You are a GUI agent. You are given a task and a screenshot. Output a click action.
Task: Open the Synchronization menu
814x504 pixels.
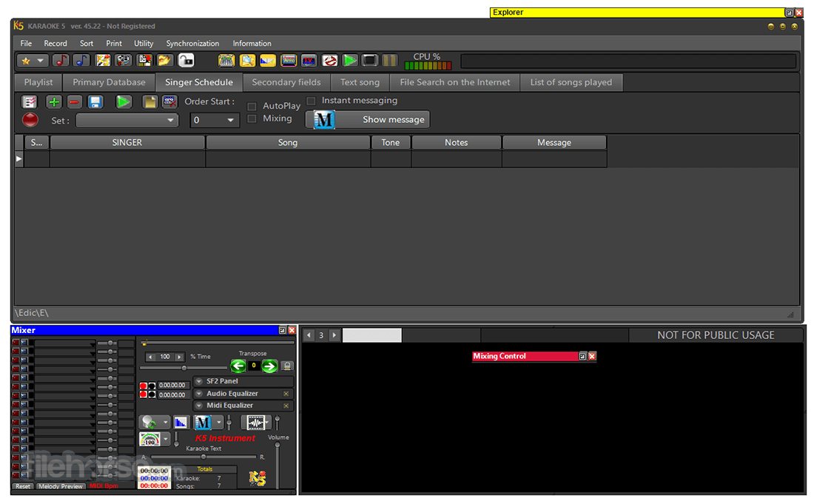(x=192, y=44)
